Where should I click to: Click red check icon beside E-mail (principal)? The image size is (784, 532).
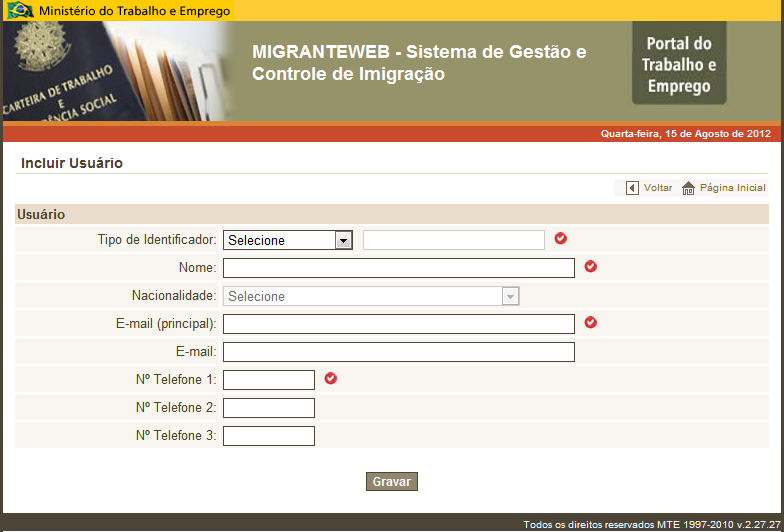click(590, 323)
